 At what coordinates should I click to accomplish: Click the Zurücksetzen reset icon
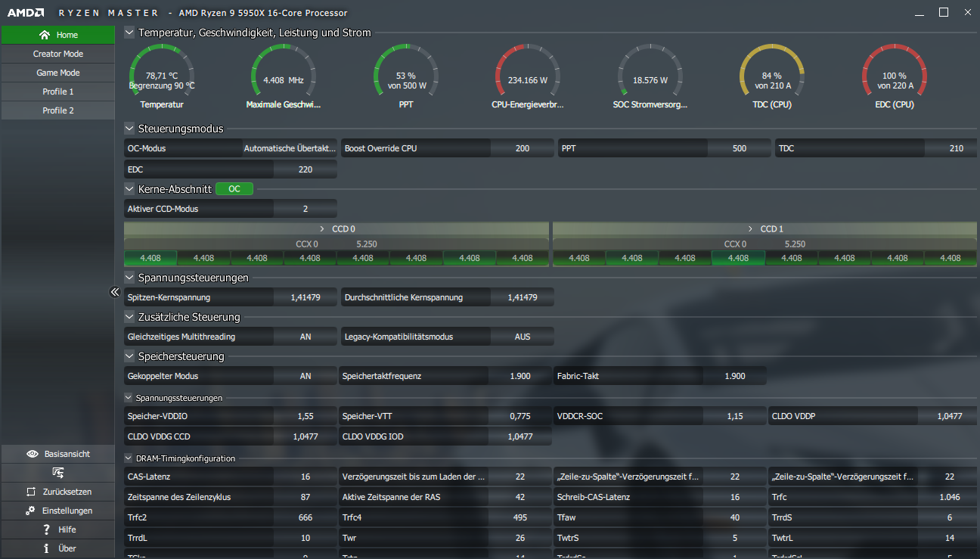coord(30,492)
